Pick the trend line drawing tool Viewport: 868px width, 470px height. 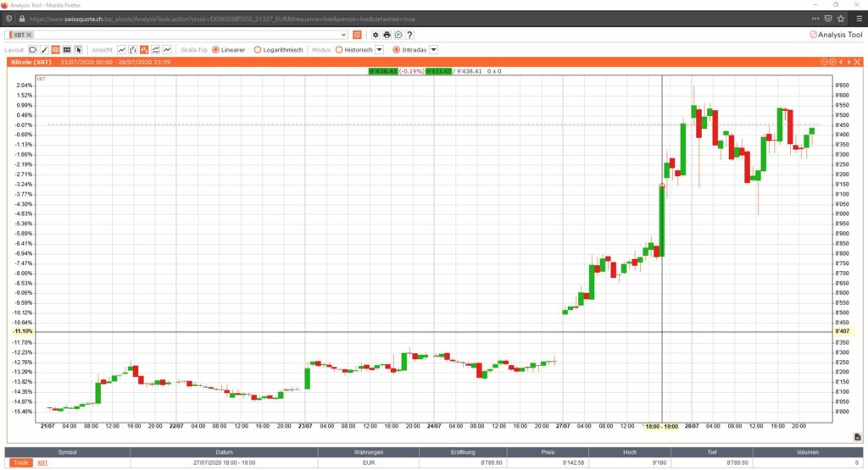pyautogui.click(x=44, y=50)
